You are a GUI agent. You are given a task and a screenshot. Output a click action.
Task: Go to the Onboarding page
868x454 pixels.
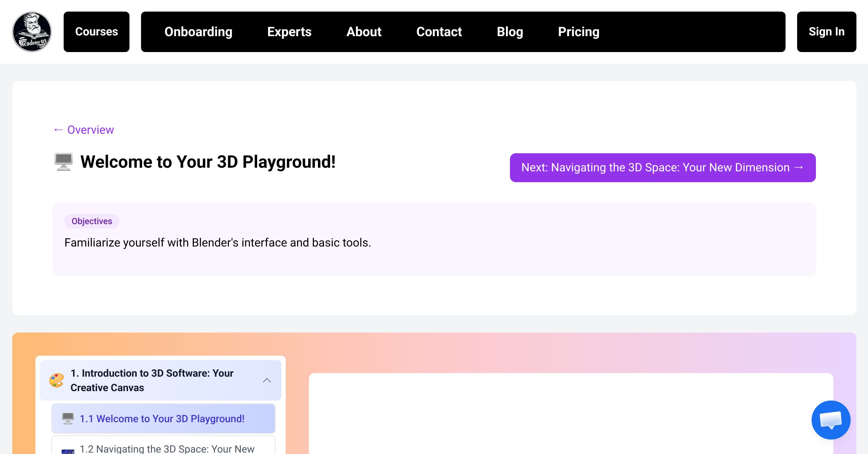[198, 32]
